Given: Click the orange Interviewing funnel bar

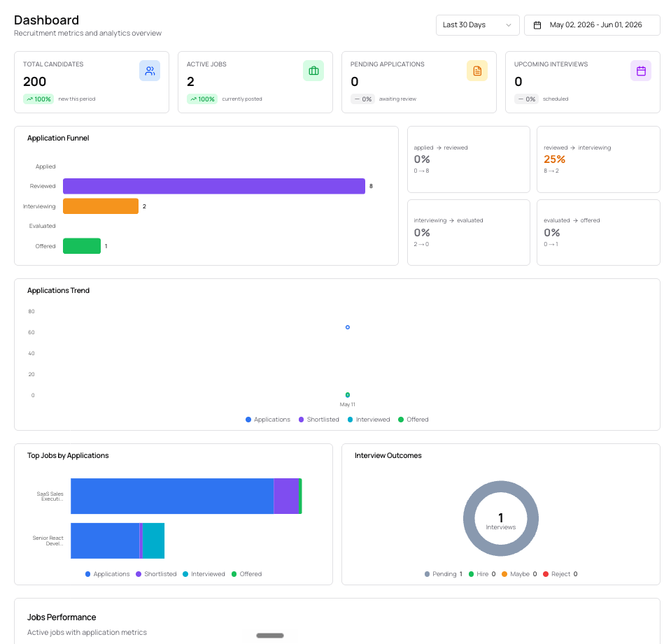Looking at the screenshot, I should point(101,206).
